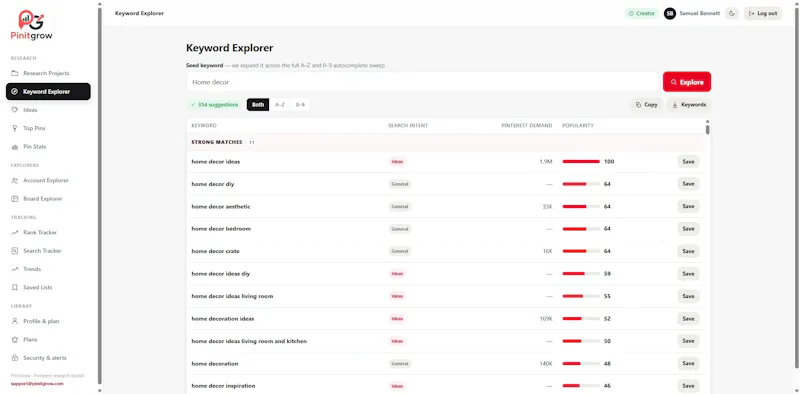This screenshot has height=394, width=800.
Task: Click the Rank Tracker trend icon
Action: click(14, 232)
